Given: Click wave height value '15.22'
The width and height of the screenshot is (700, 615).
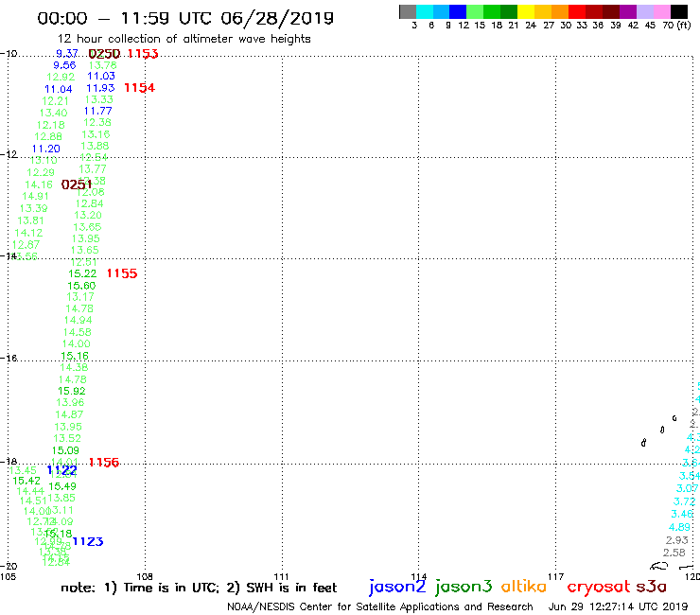Looking at the screenshot, I should coord(82,273).
